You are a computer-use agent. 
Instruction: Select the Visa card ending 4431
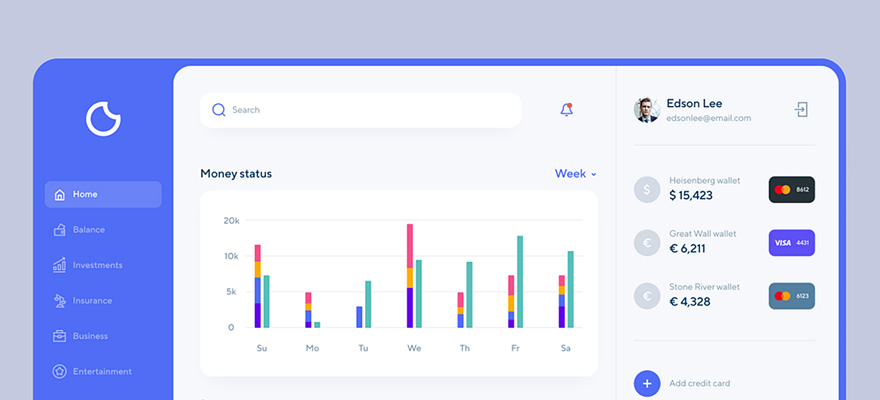tap(791, 242)
